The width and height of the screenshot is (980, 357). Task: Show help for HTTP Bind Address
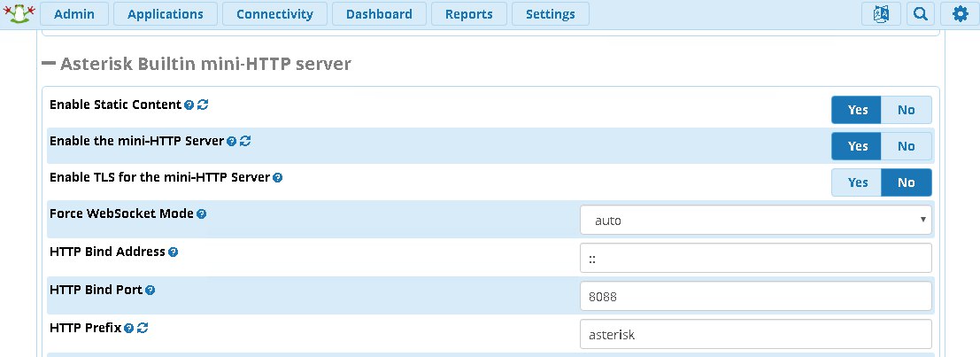point(174,252)
